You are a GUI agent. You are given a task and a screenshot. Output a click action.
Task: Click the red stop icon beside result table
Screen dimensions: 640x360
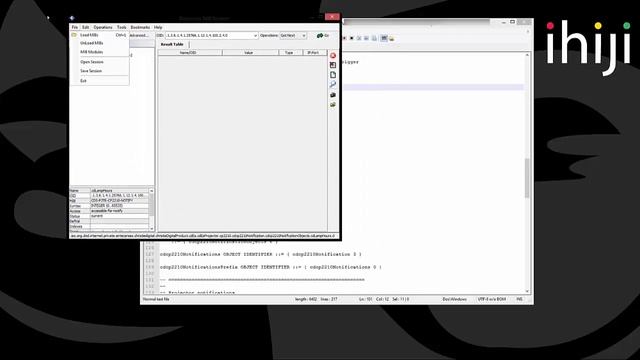(333, 56)
